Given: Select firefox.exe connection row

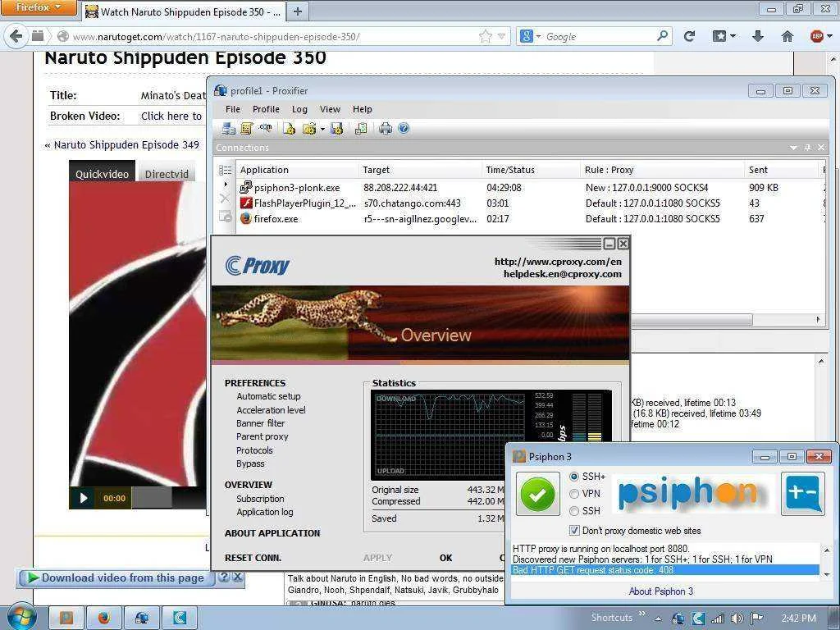Looking at the screenshot, I should click(531, 219).
